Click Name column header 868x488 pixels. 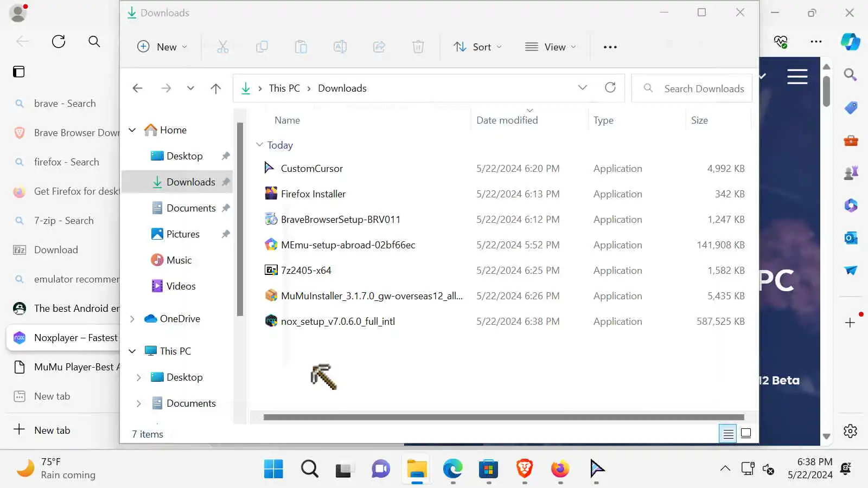tap(287, 120)
